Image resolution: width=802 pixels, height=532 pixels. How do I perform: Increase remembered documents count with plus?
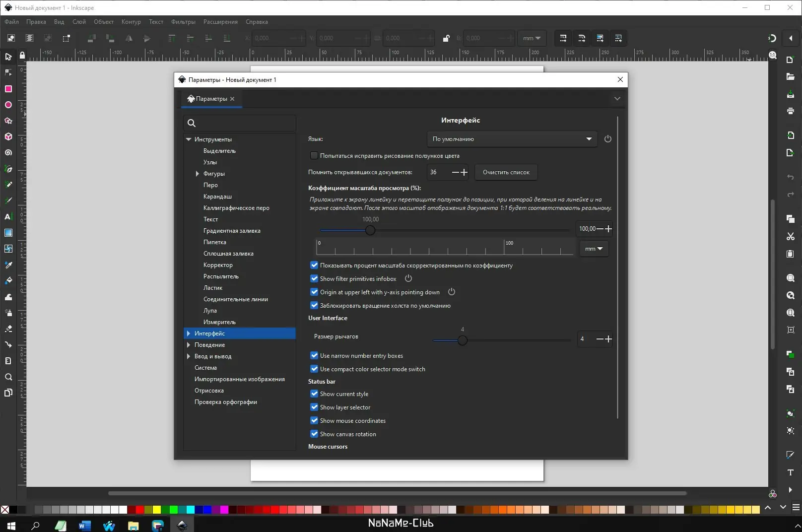pyautogui.click(x=464, y=172)
